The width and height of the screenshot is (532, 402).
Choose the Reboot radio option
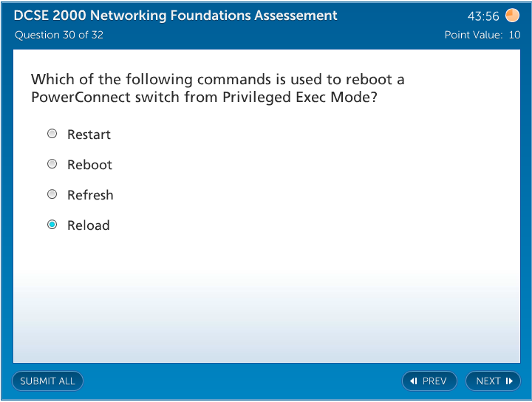52,164
